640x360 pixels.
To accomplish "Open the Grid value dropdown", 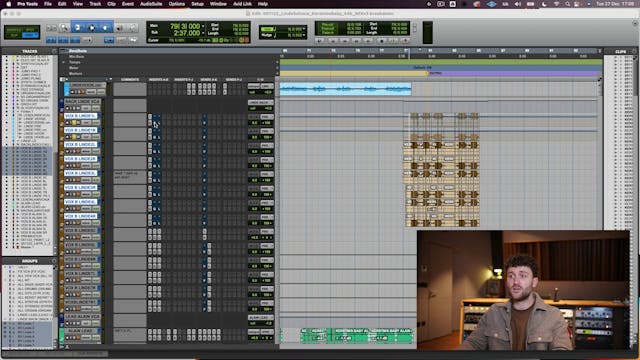I will pos(304,29).
